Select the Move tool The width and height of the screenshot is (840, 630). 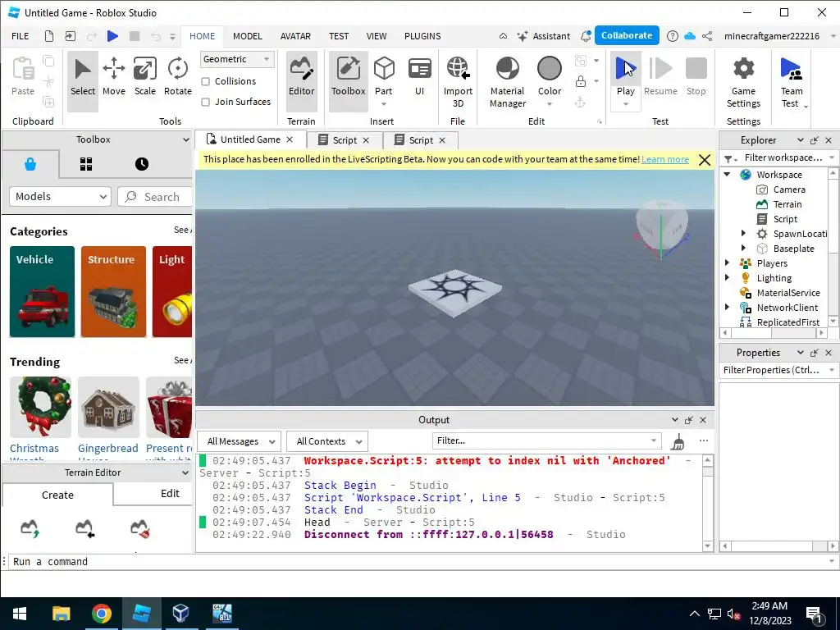click(x=113, y=76)
